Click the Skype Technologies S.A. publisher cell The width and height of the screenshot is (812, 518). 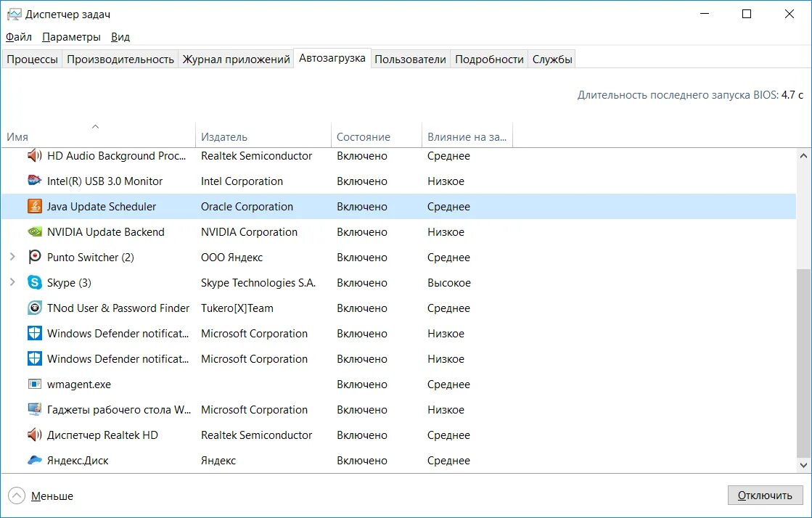258,282
